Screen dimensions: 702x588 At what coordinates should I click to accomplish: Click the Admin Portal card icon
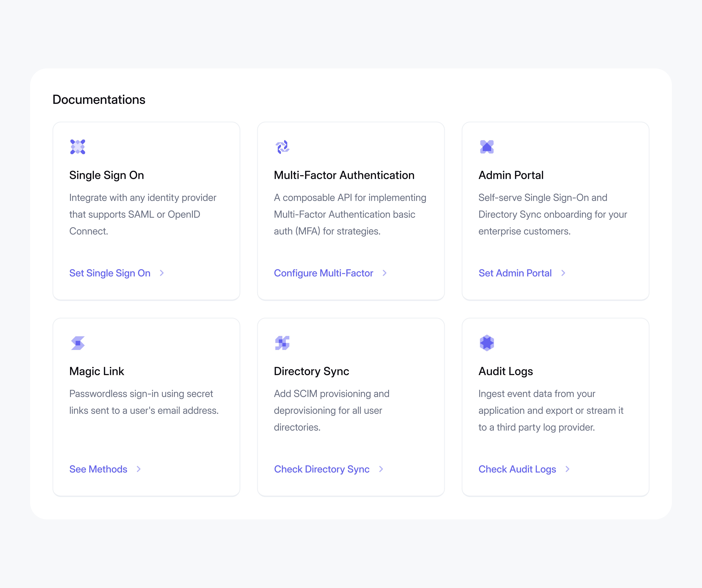pos(487,147)
